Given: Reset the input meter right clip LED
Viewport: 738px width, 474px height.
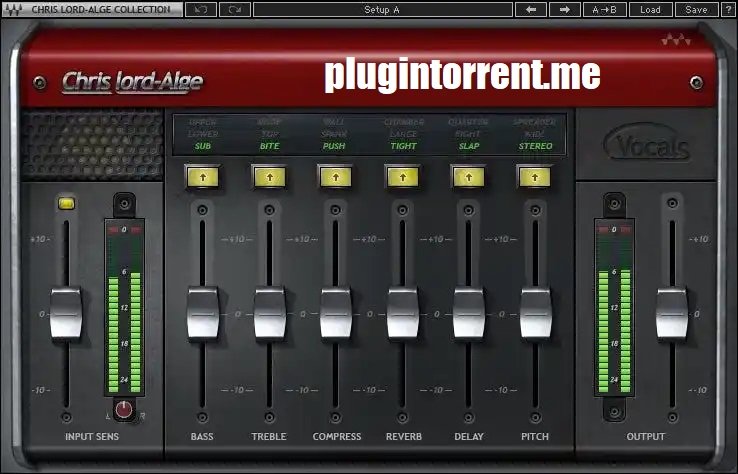Looking at the screenshot, I should [x=136, y=230].
